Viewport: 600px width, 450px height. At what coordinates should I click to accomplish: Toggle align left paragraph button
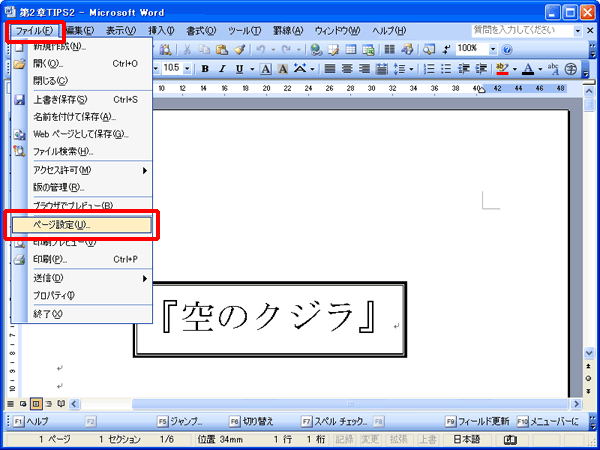(x=329, y=69)
